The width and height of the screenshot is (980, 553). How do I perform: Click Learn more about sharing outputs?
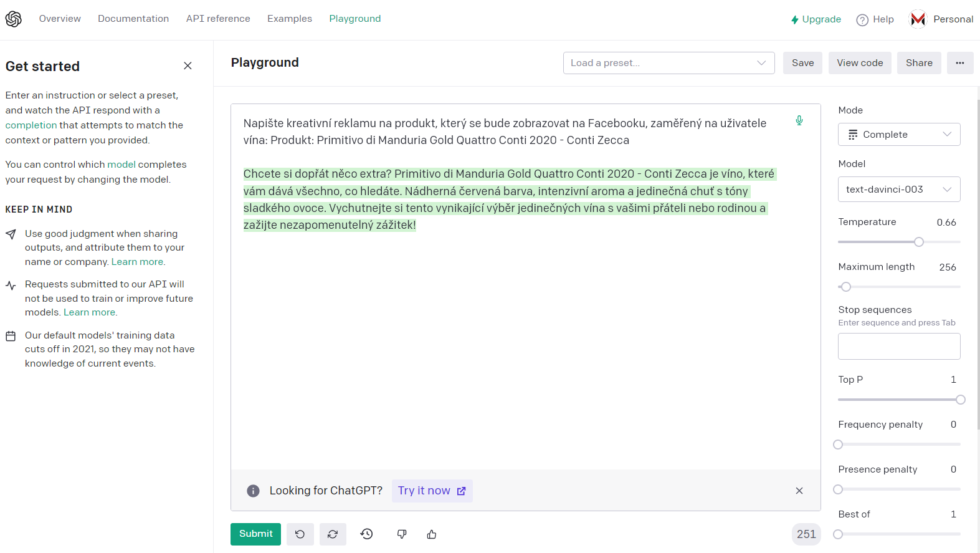coord(137,262)
